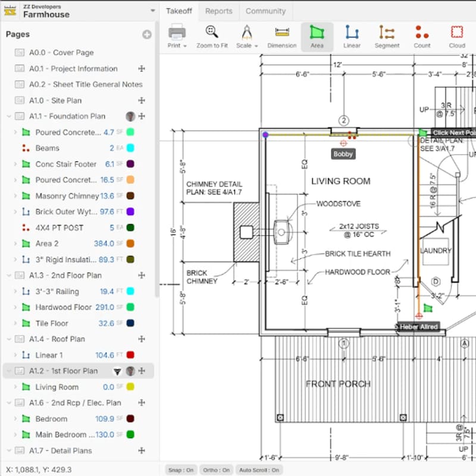This screenshot has width=476, height=476.
Task: Disable Auto Scroll in the status bar
Action: [259, 469]
